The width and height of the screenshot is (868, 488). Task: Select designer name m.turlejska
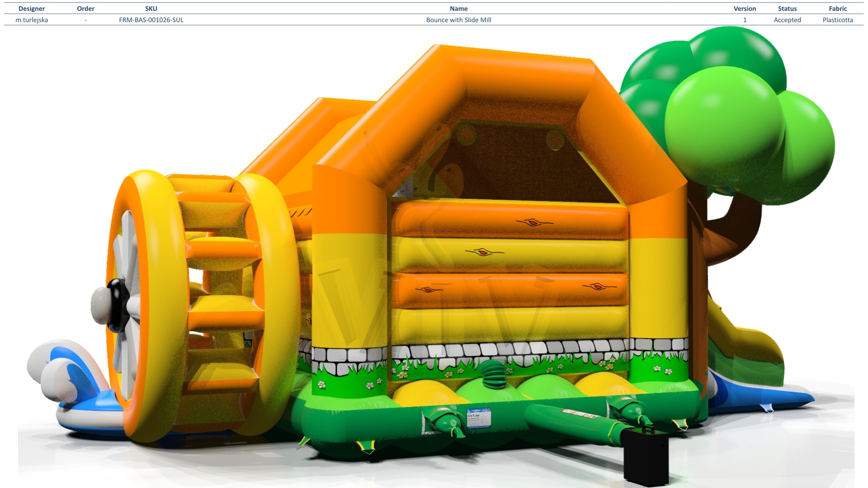tap(32, 20)
